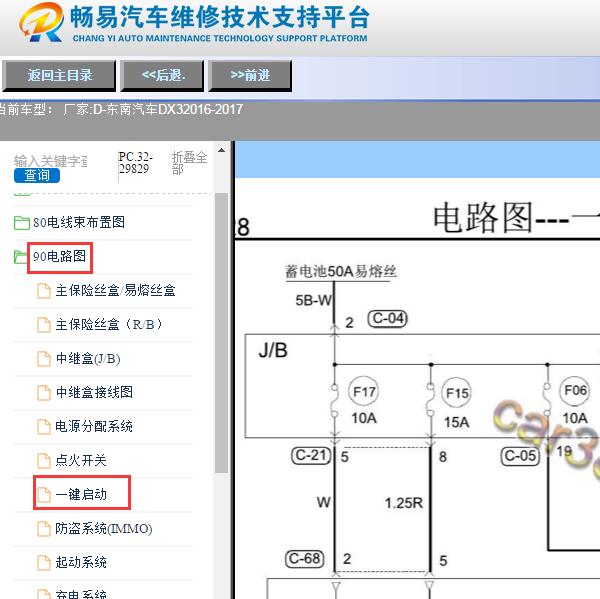This screenshot has width=600, height=599.
Task: Click the F06 fuse symbol
Action: click(575, 391)
